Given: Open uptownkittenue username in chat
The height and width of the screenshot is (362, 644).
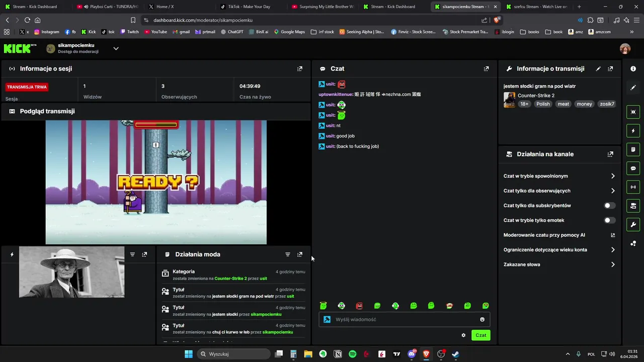Looking at the screenshot, I should (336, 95).
